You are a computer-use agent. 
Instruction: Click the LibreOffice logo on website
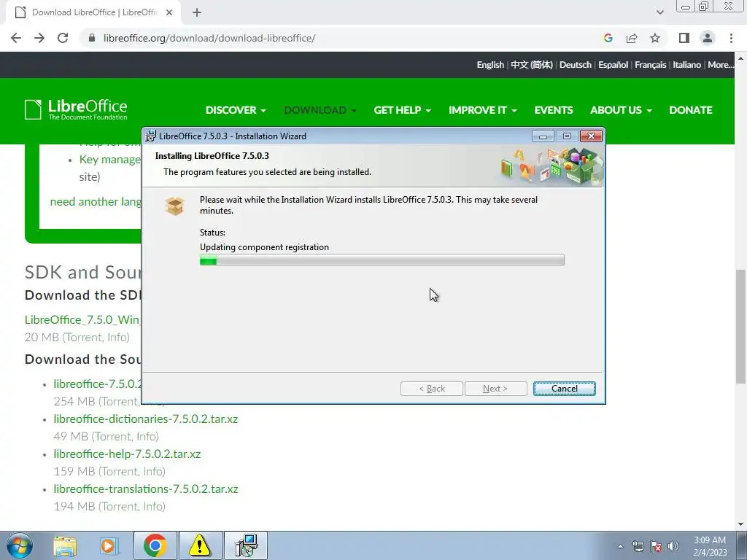tap(76, 109)
